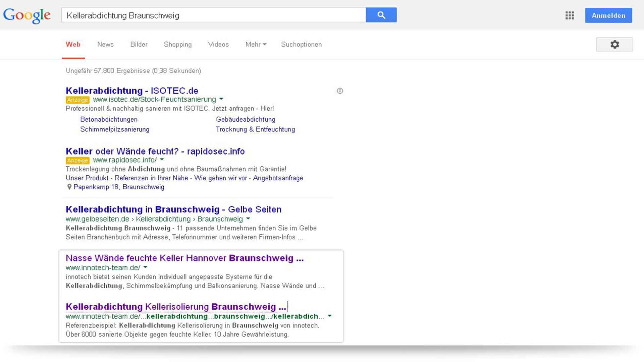Image resolution: width=644 pixels, height=362 pixels.
Task: Open the Kellerabdichtung - ISOTEC.de ad title
Action: 132,90
